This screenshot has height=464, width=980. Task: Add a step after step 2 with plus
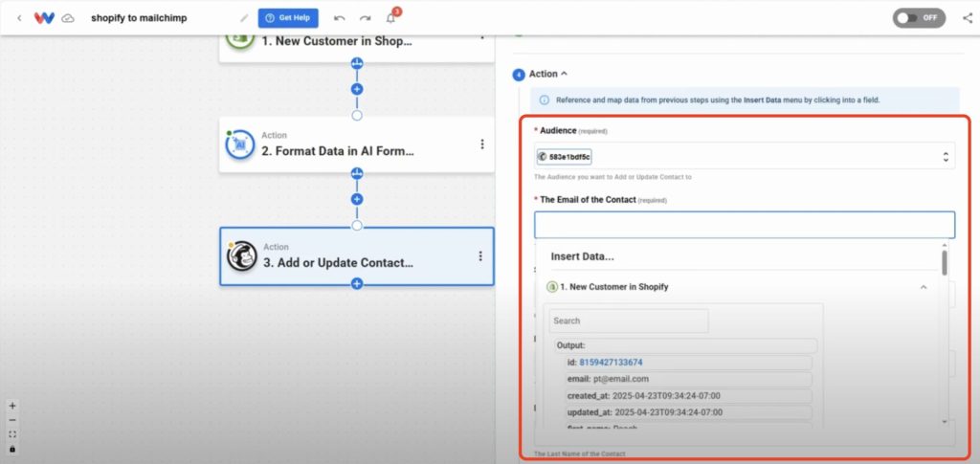[x=357, y=199]
